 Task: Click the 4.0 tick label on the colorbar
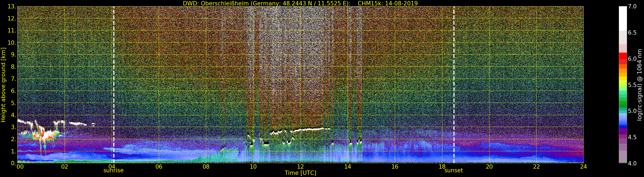point(632,163)
